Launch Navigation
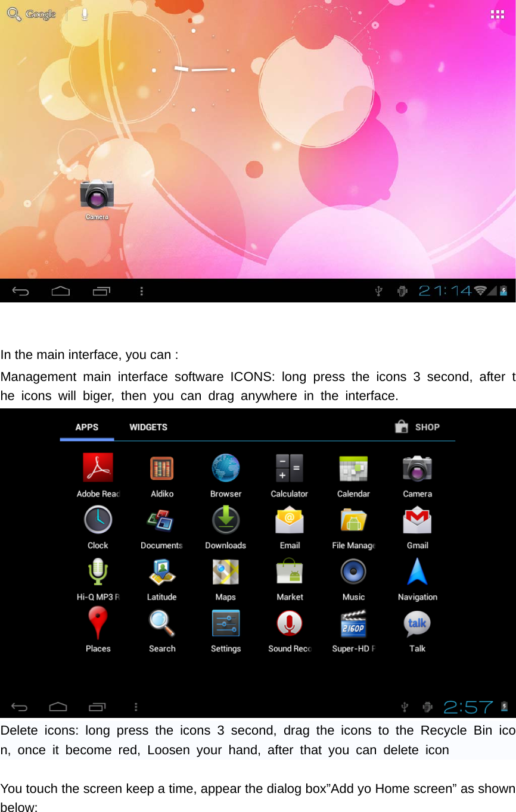Screen dimensions: 516x812 tap(417, 571)
